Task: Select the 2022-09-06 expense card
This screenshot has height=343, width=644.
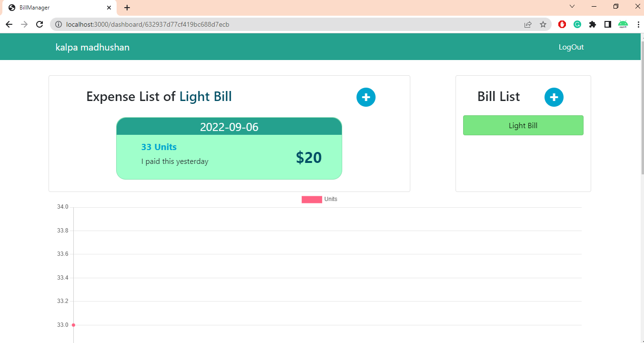Action: click(229, 148)
